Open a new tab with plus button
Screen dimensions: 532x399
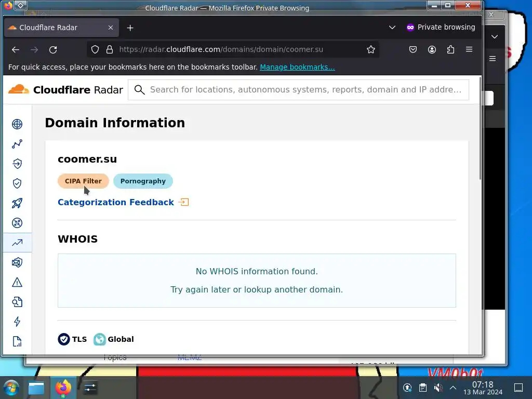(x=130, y=28)
